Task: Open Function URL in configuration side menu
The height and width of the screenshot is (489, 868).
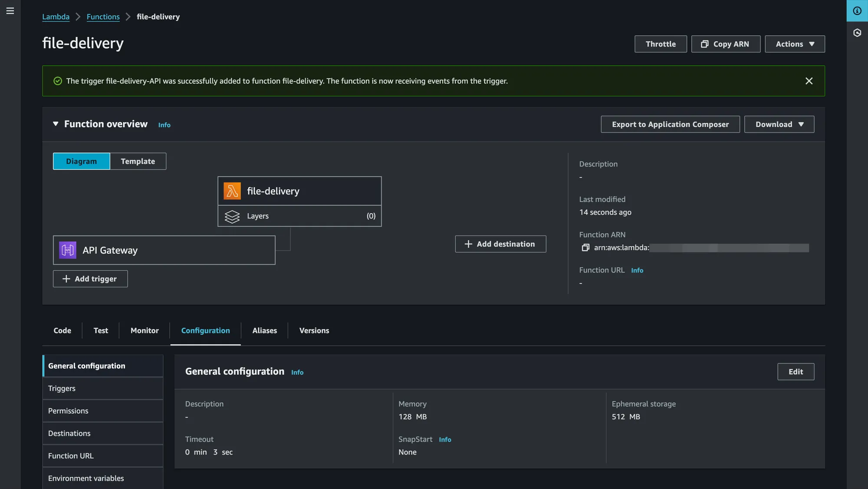Action: (103, 456)
